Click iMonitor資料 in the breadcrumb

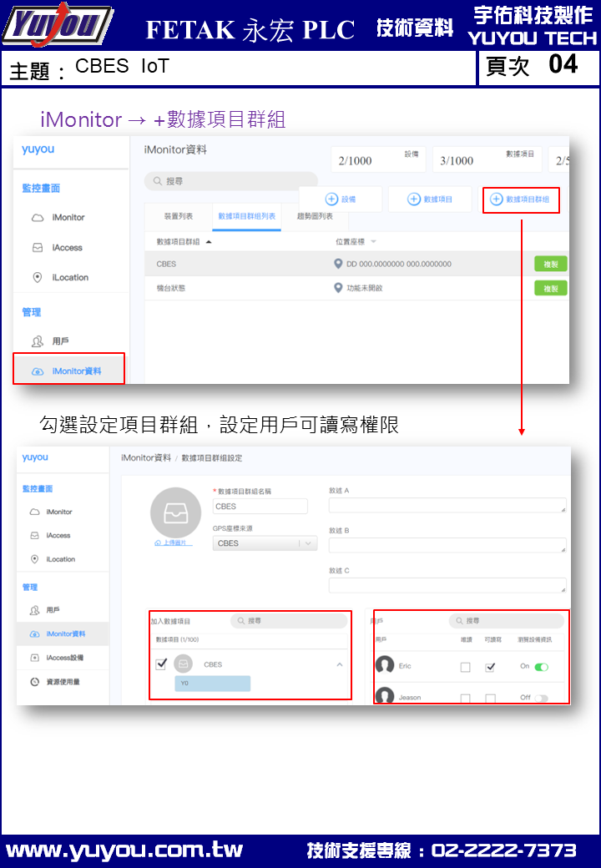point(146,458)
